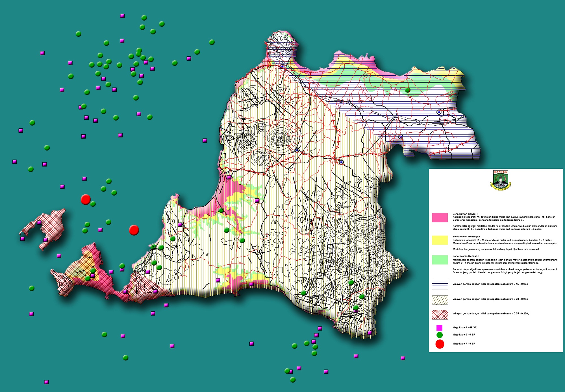The width and height of the screenshot is (565, 392).
Task: Click the 'Zona Rawan Tianggi :' heading
Action: point(465,214)
